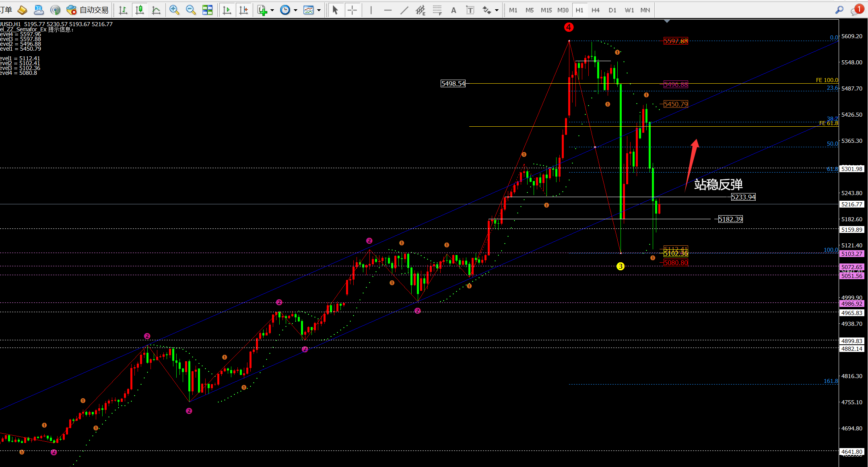Click the red number 4 wave marker
The image size is (868, 467).
pyautogui.click(x=569, y=27)
